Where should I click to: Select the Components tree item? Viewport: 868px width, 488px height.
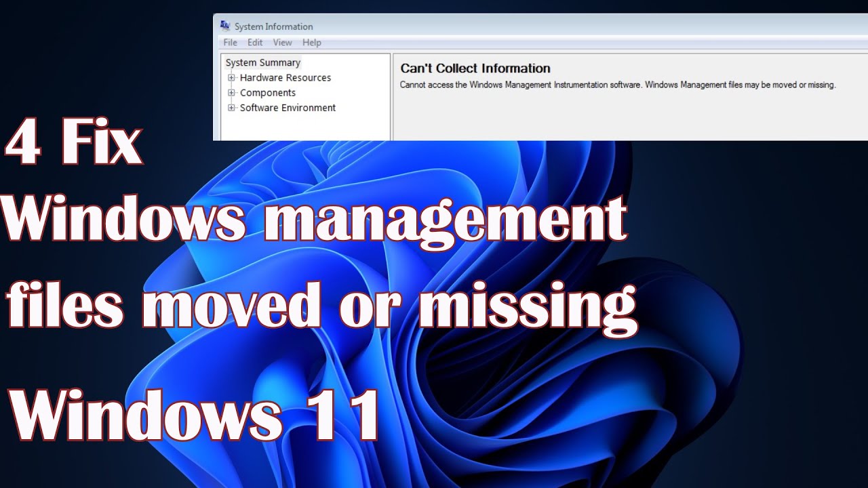click(268, 92)
